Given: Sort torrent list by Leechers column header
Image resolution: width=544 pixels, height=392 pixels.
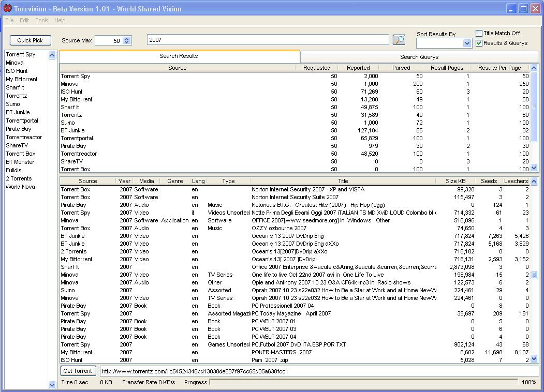Looking at the screenshot, I should click(x=516, y=181).
